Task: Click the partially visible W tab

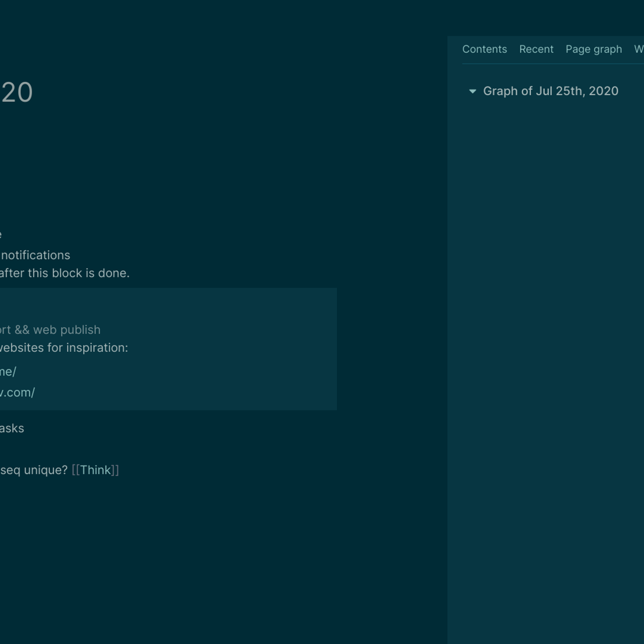Action: tap(638, 49)
